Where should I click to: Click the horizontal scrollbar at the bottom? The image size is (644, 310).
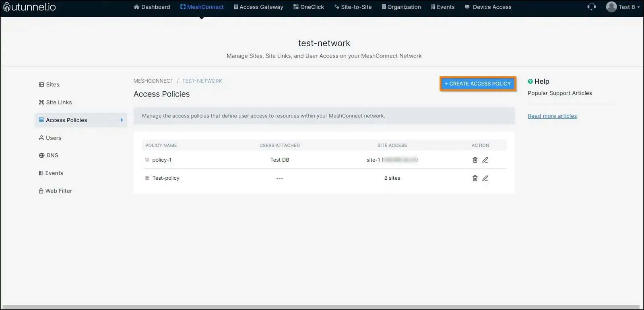pyautogui.click(x=320, y=307)
